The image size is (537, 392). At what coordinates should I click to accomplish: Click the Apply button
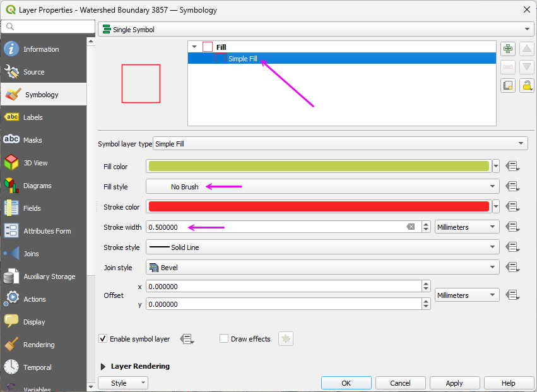tap(454, 383)
